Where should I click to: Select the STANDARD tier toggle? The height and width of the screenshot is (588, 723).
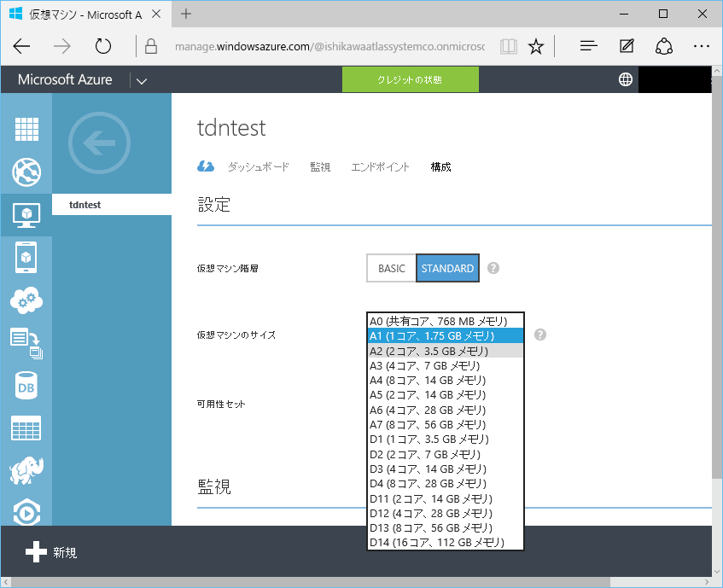[447, 268]
